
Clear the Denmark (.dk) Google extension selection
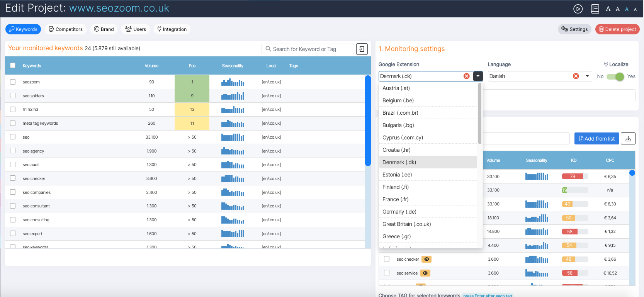coord(466,76)
